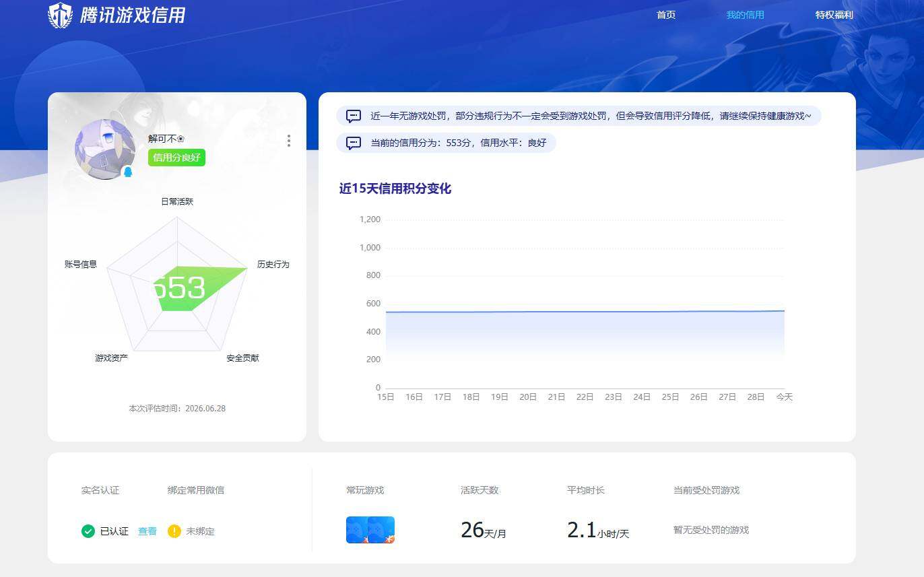Viewport: 924px width, 577px height.
Task: Open 特权福利 navigation tab
Action: coord(834,15)
